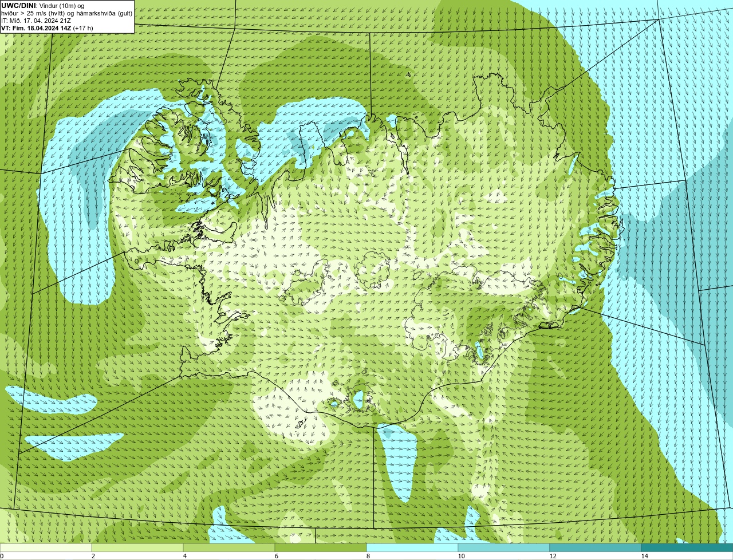The height and width of the screenshot is (560, 733).
Task: Pick the green 4–6 m/s legend swatch
Action: click(x=229, y=547)
